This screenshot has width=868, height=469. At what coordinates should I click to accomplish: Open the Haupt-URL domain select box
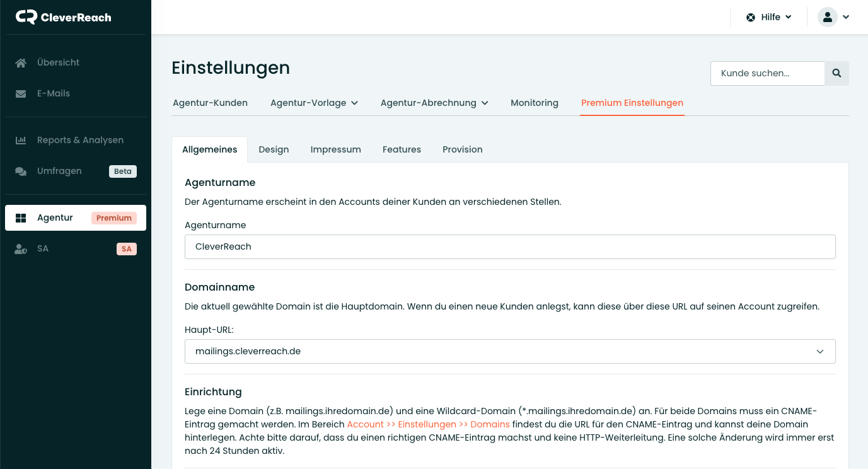point(510,351)
